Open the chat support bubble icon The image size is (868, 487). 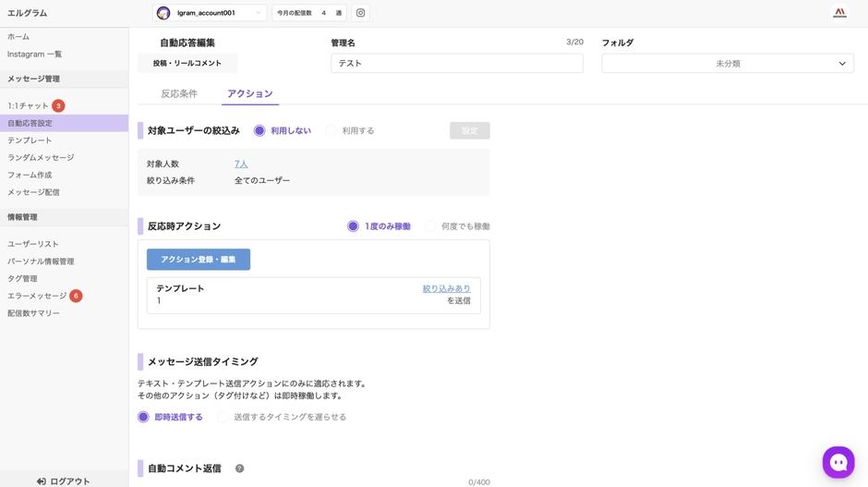tap(838, 462)
